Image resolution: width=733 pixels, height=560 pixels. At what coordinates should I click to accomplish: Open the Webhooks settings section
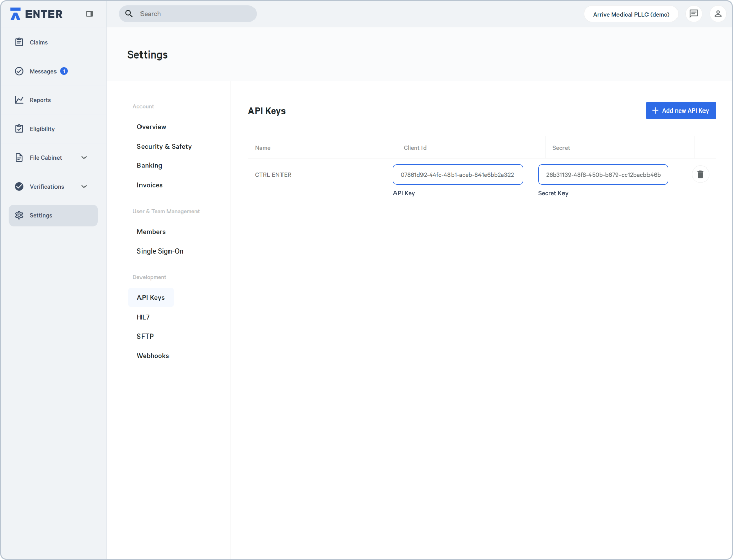(153, 355)
